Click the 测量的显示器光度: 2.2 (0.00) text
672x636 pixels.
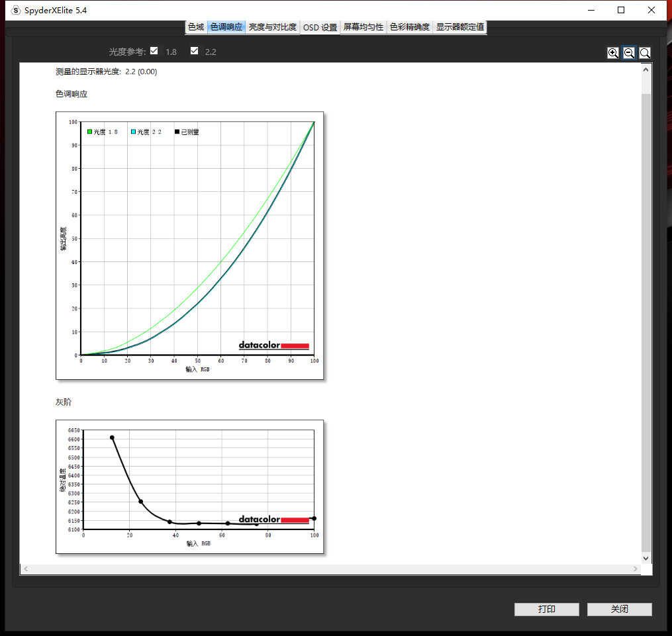(107, 71)
